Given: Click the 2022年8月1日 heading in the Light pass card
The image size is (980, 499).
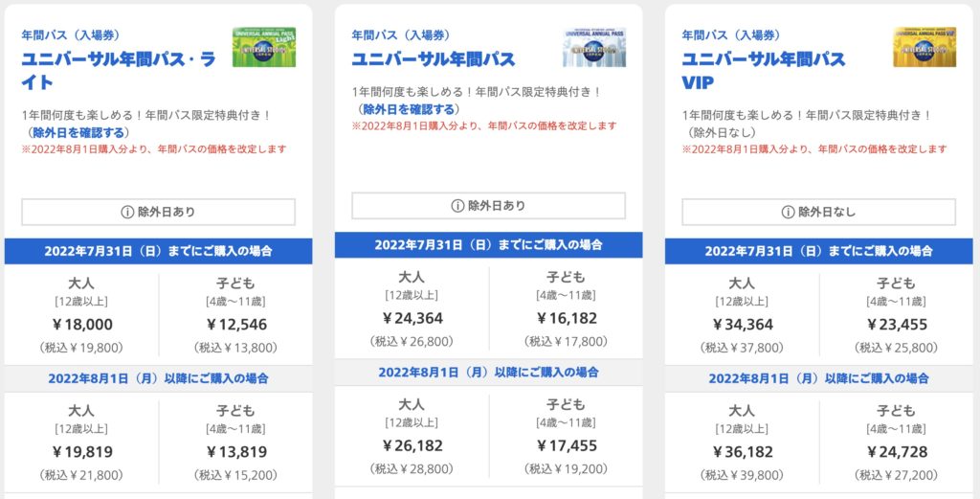Looking at the screenshot, I should pyautogui.click(x=158, y=378).
